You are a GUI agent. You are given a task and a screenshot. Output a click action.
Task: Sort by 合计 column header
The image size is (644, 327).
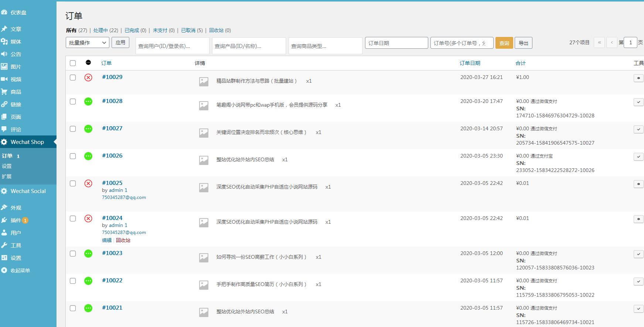tap(521, 63)
